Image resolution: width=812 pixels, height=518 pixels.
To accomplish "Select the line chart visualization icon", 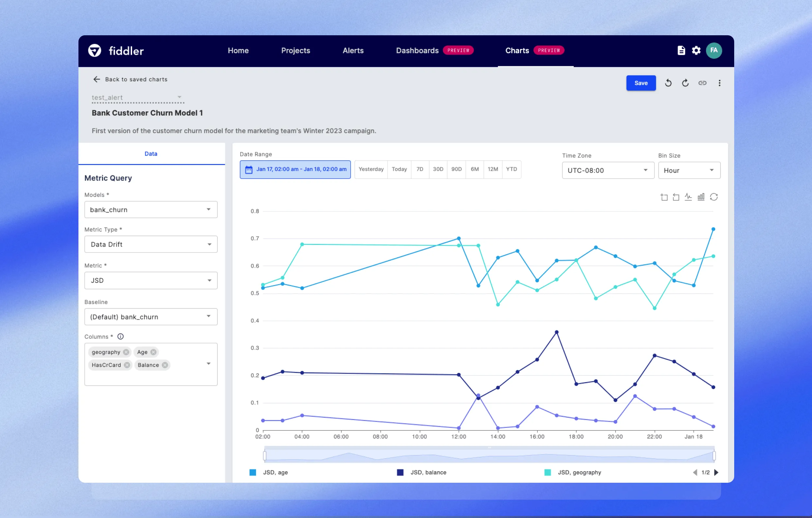I will click(x=688, y=197).
